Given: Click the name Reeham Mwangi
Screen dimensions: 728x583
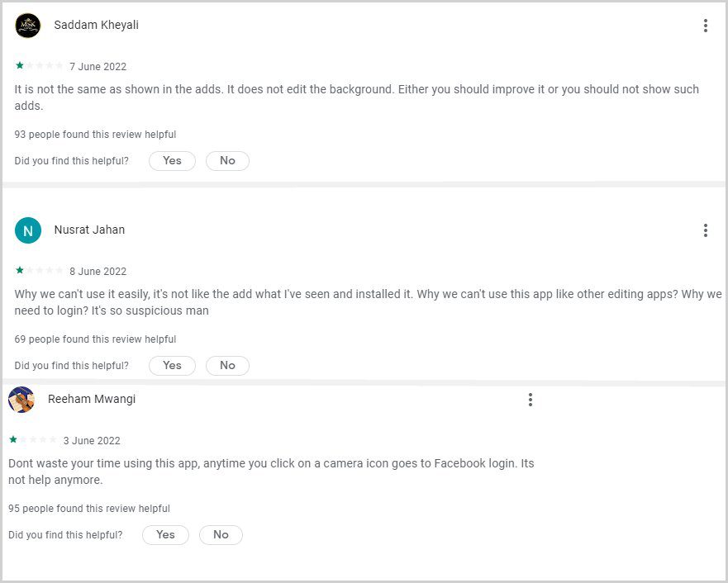Looking at the screenshot, I should (x=92, y=400).
